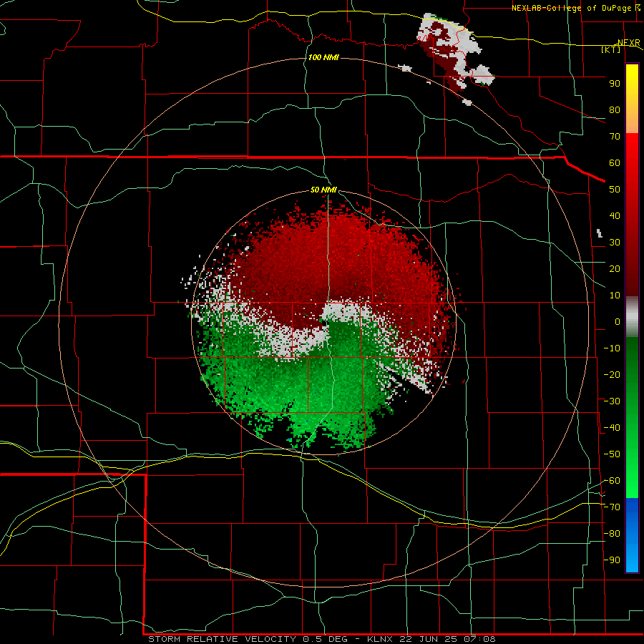The image size is (644, 644).
Task: Click the -70 value on the velocity scale
Action: coord(612,507)
